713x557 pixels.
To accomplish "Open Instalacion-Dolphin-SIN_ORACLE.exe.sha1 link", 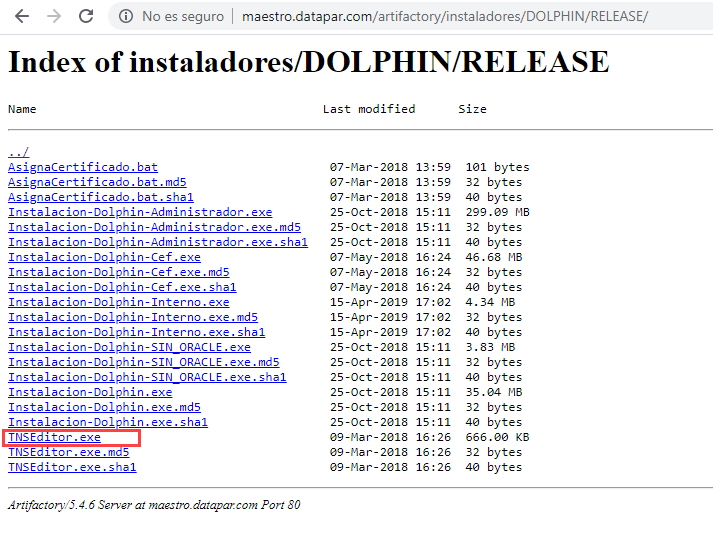I will 147,377.
